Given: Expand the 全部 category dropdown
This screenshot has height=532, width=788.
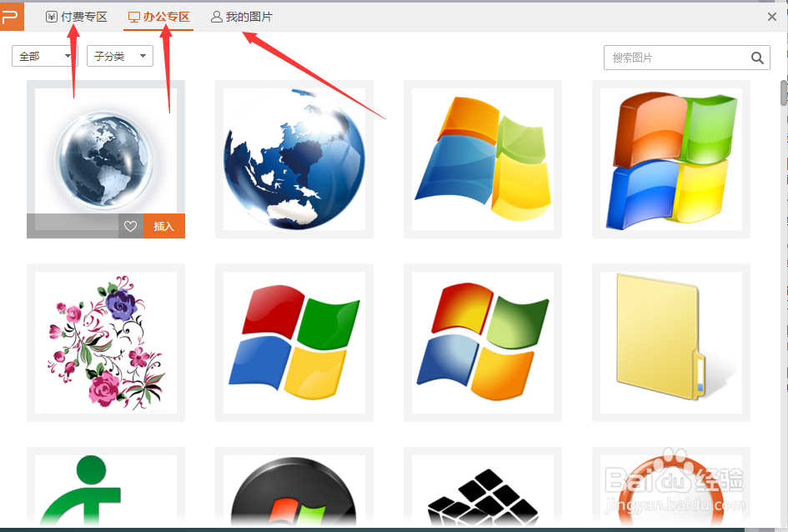Looking at the screenshot, I should (45, 56).
